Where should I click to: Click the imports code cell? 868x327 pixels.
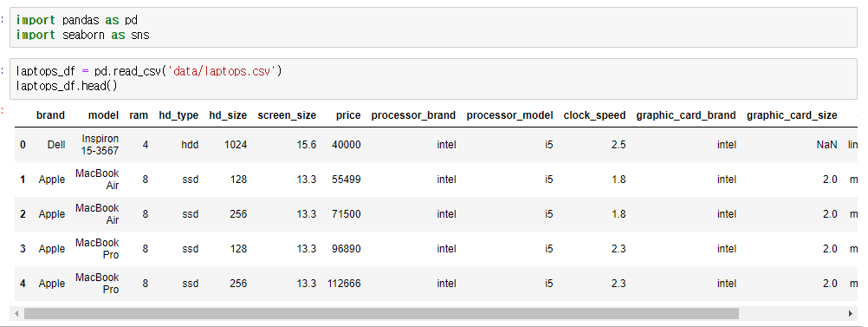pyautogui.click(x=433, y=28)
